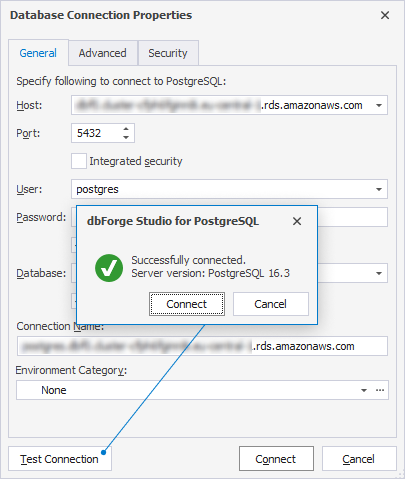Click the 'Host:' label
Viewport: 405px width, 479px height.
29,105
